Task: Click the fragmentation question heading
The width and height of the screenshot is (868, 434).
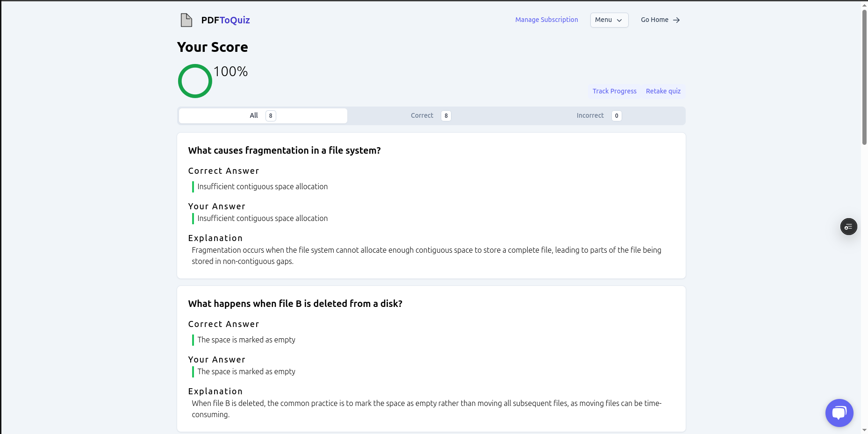Action: 284,150
